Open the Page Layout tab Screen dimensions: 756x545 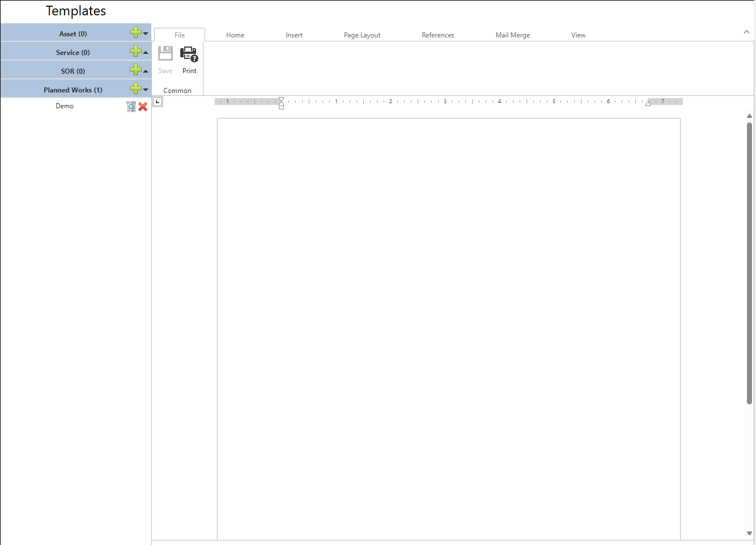[362, 35]
